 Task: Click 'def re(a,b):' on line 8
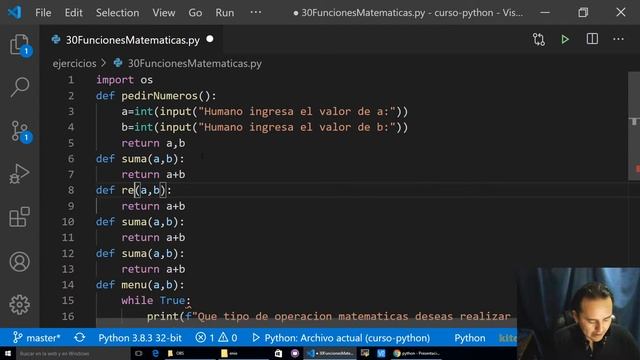(x=134, y=190)
